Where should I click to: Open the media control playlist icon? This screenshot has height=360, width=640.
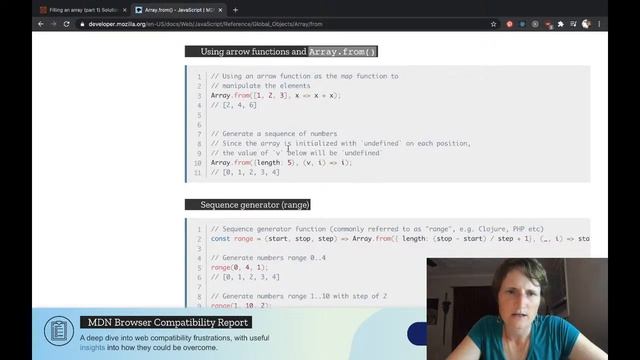[573, 24]
